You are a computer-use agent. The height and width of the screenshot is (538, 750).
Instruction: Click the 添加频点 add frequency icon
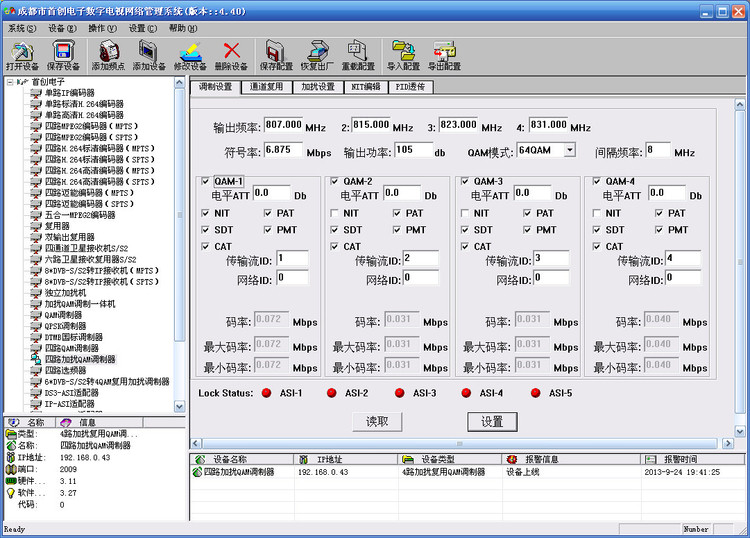pyautogui.click(x=109, y=55)
